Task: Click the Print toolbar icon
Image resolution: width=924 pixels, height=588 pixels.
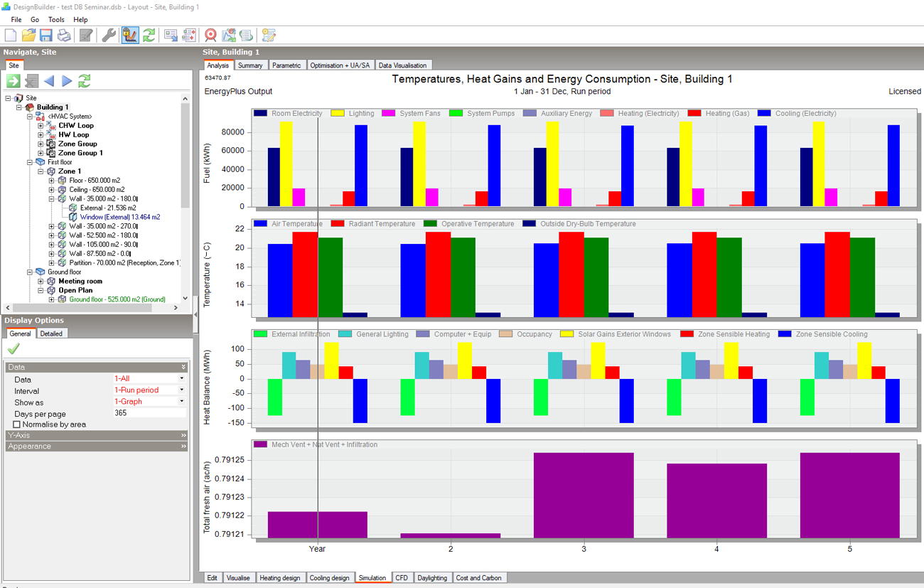Action: [64, 35]
